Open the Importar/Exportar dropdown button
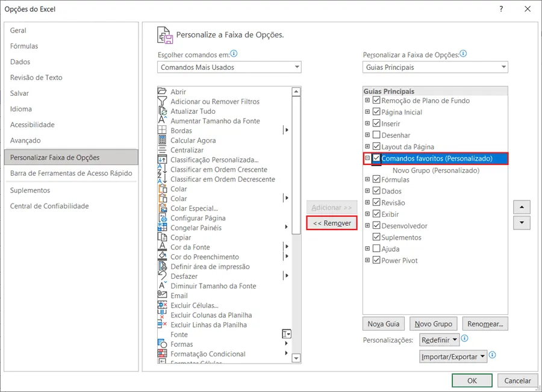Screen dimensions: 542x392 coord(453,356)
